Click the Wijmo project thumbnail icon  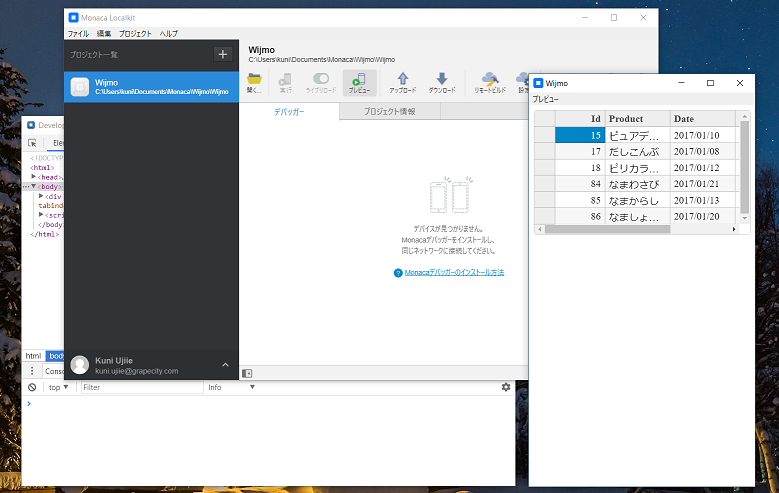pyautogui.click(x=79, y=86)
